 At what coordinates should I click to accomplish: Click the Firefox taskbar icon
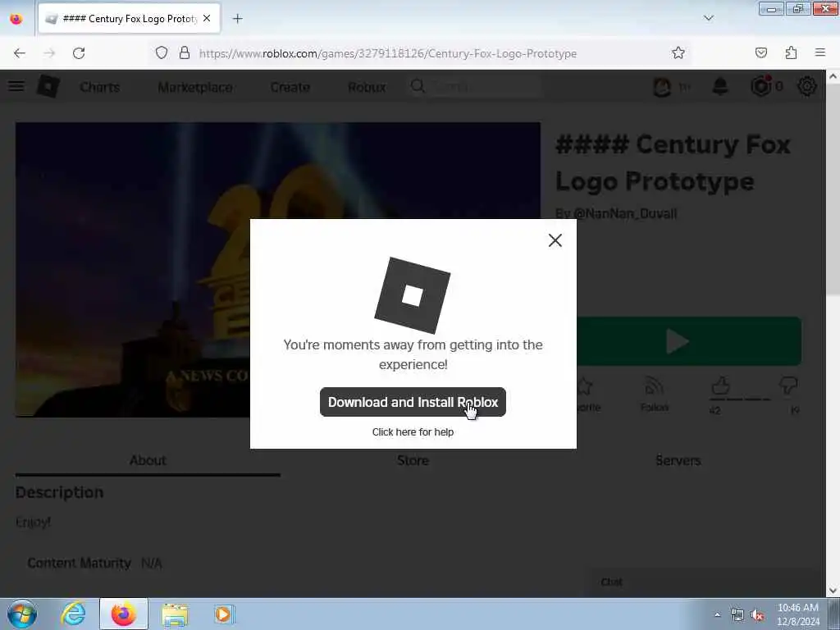point(124,614)
